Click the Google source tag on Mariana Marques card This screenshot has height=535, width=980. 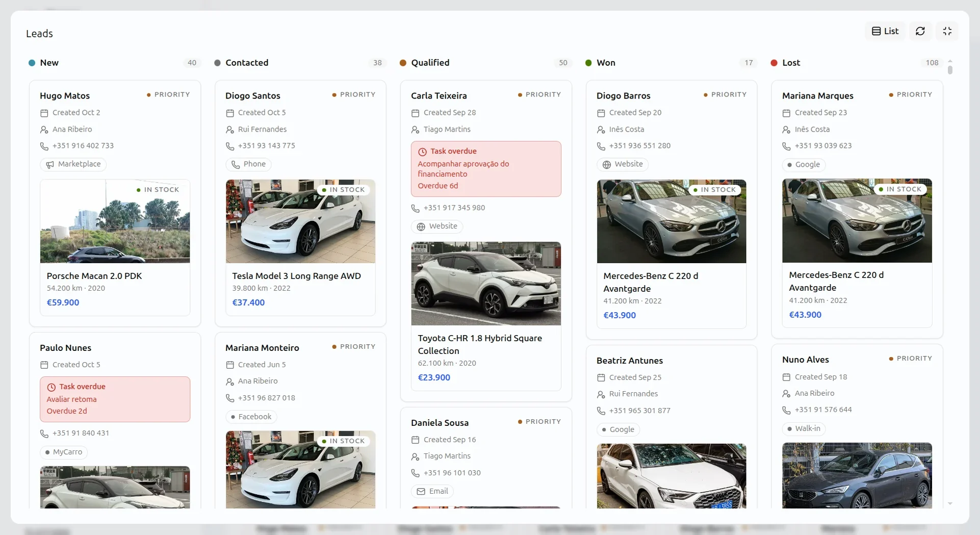(x=804, y=165)
